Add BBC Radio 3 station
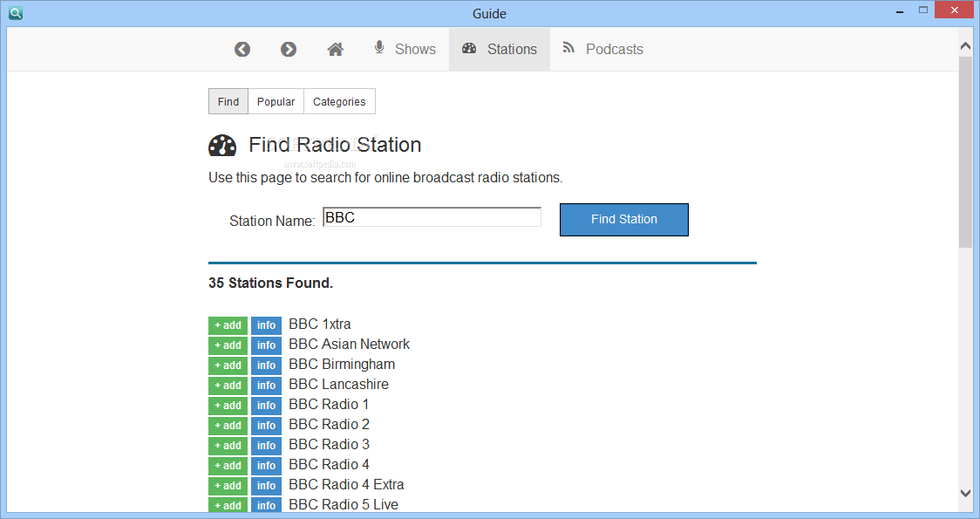 tap(228, 445)
